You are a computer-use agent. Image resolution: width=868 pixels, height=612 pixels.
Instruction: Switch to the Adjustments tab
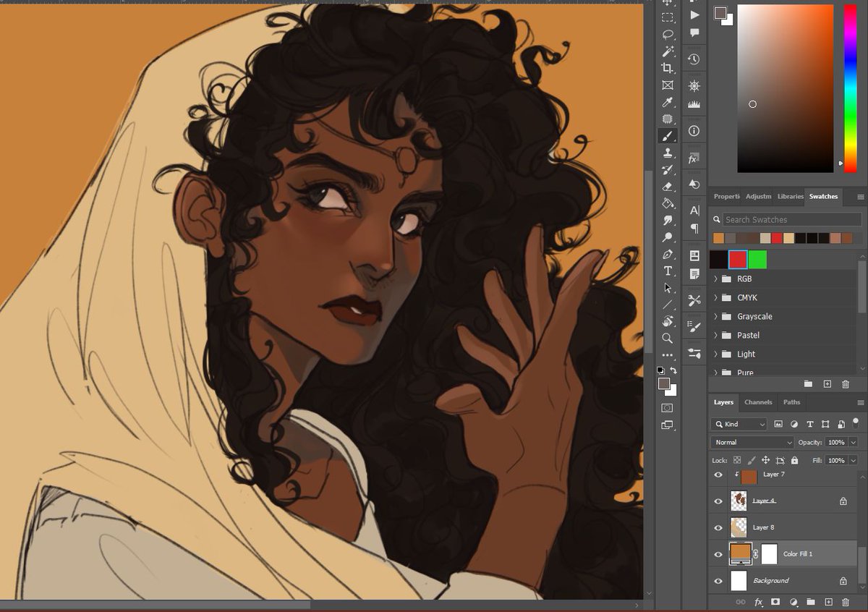758,196
